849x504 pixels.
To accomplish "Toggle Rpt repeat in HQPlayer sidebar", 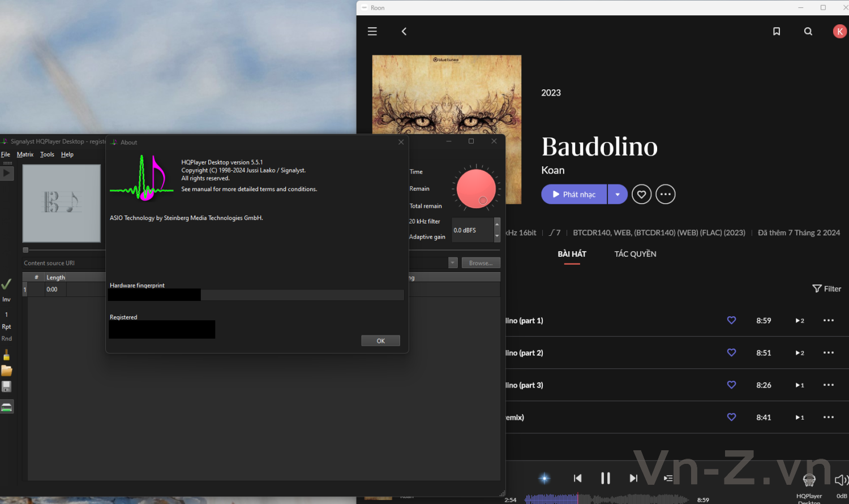I will (x=6, y=326).
